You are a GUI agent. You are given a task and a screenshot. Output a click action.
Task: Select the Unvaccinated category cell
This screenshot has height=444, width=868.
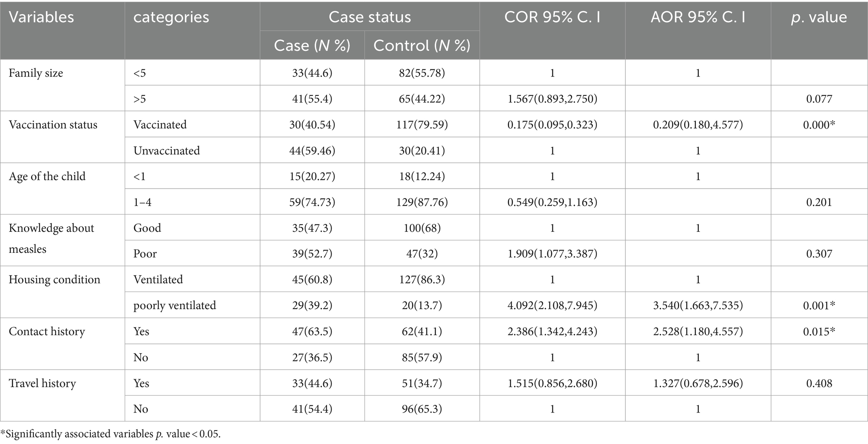tap(167, 151)
